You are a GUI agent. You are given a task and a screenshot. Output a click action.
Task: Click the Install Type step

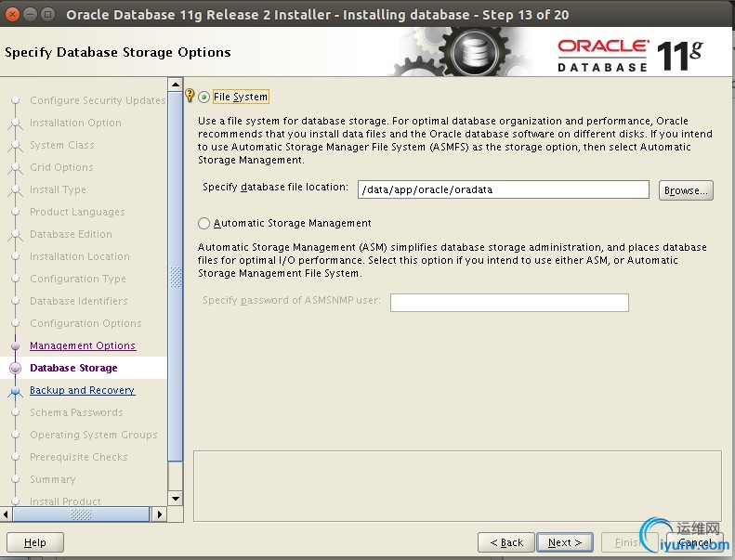(x=58, y=189)
